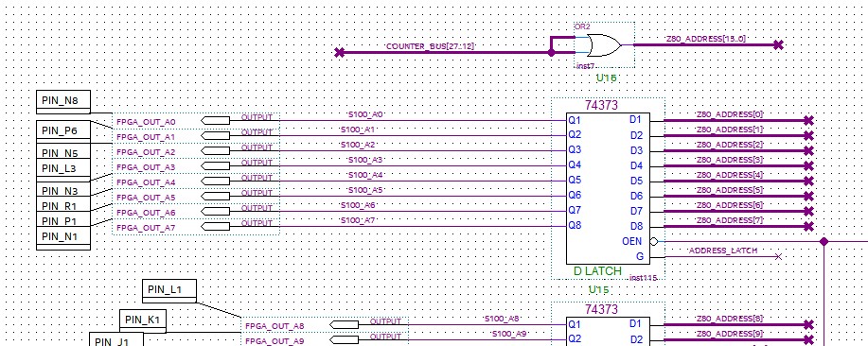Screen dimensions: 868x346
Task: Select the FPGA_OUT_A7 output pin symbol
Action: (x=215, y=227)
